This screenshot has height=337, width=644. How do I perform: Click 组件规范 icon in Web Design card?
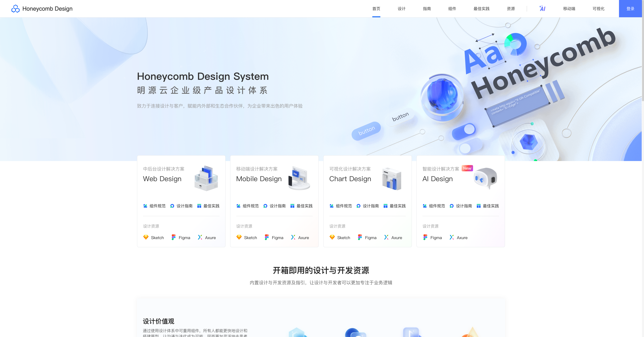pos(145,206)
